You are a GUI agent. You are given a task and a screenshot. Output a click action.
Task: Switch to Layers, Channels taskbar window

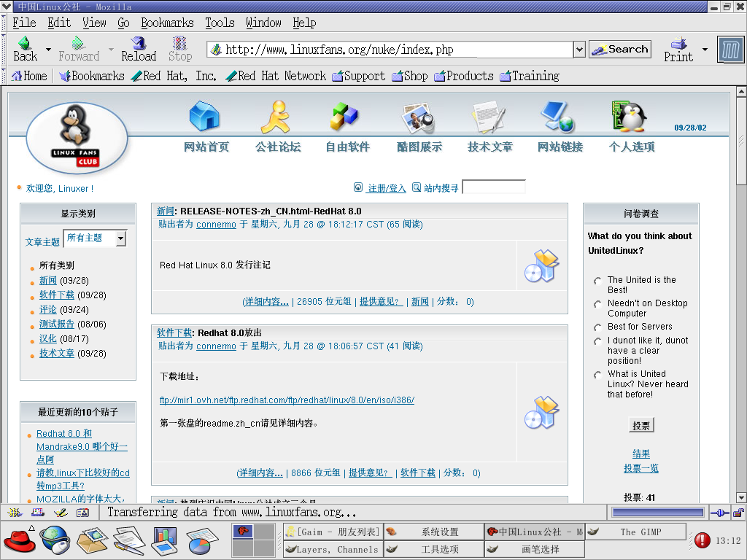pyautogui.click(x=333, y=549)
